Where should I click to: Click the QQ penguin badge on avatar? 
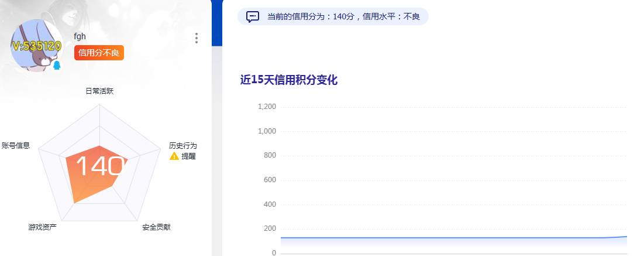click(x=57, y=65)
